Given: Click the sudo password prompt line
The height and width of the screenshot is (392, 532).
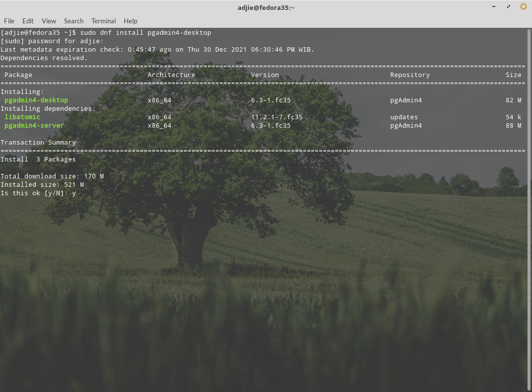Looking at the screenshot, I should click(x=52, y=41).
